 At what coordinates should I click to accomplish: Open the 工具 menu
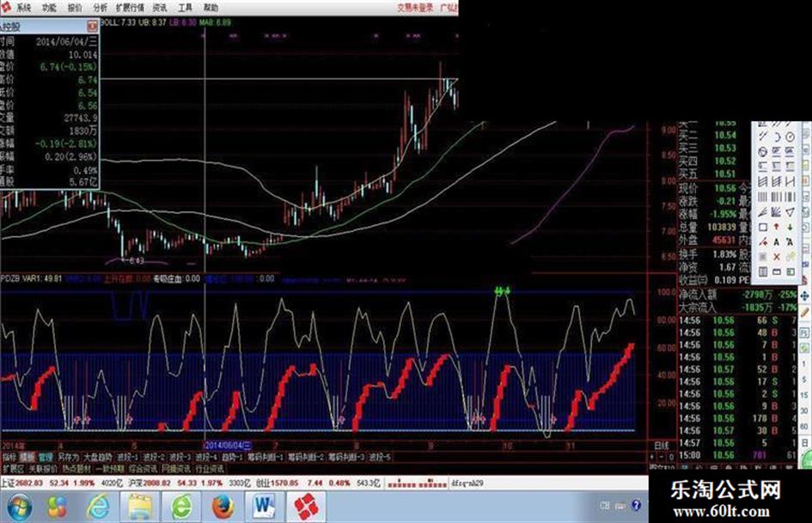point(185,7)
